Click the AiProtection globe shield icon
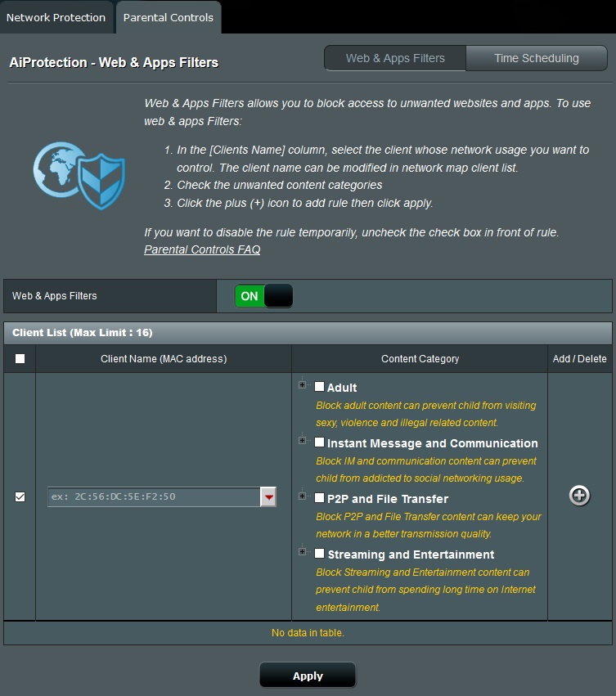This screenshot has height=696, width=616. tap(79, 175)
